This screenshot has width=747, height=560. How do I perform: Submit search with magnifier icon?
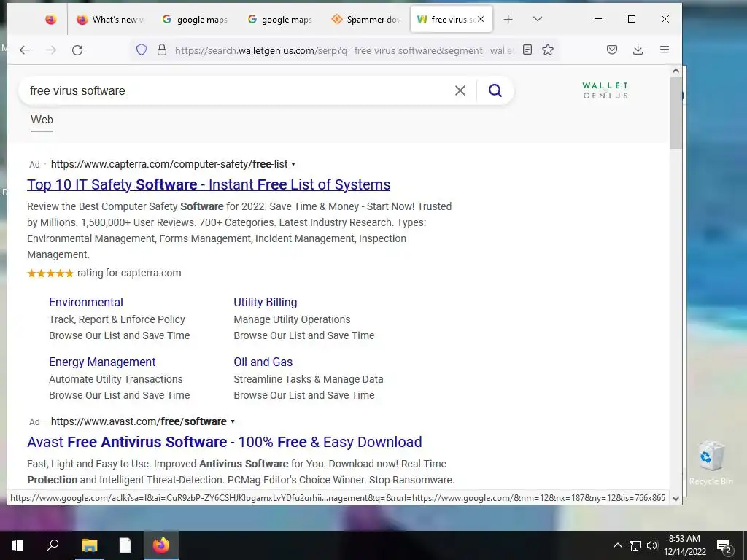495,90
